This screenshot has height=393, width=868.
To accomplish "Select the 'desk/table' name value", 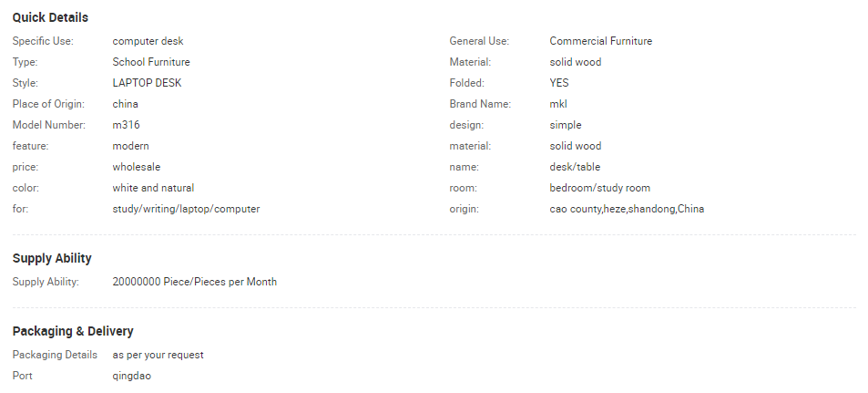I will tap(575, 167).
